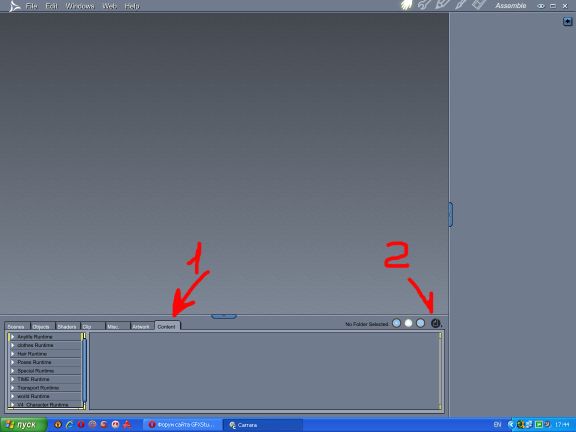
Task: Switch to the Assemble room hand icon
Action: coord(407,5)
